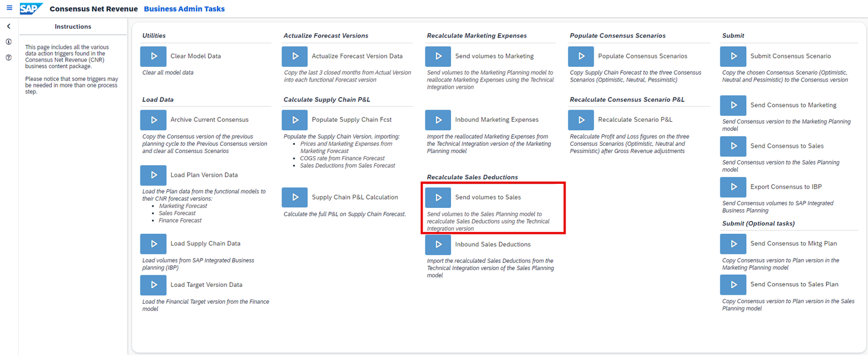868x355 pixels.
Task: Run the Send Consensus to Sales trigger
Action: click(733, 146)
